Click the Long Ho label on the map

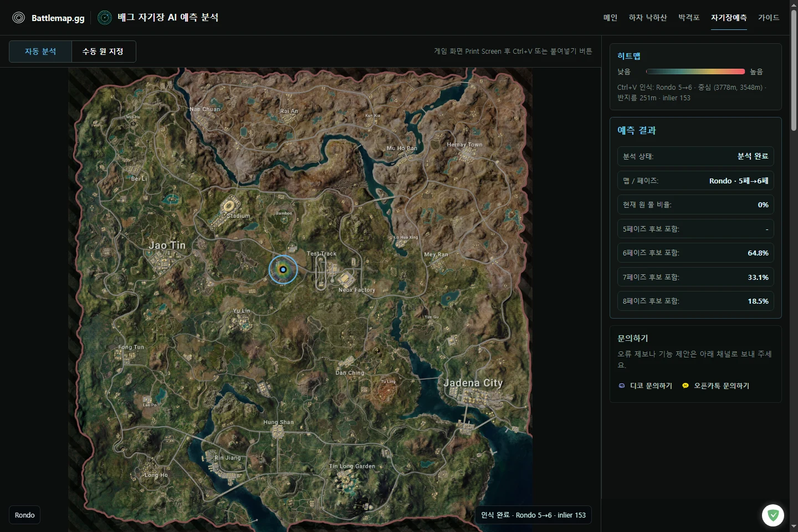tap(156, 475)
